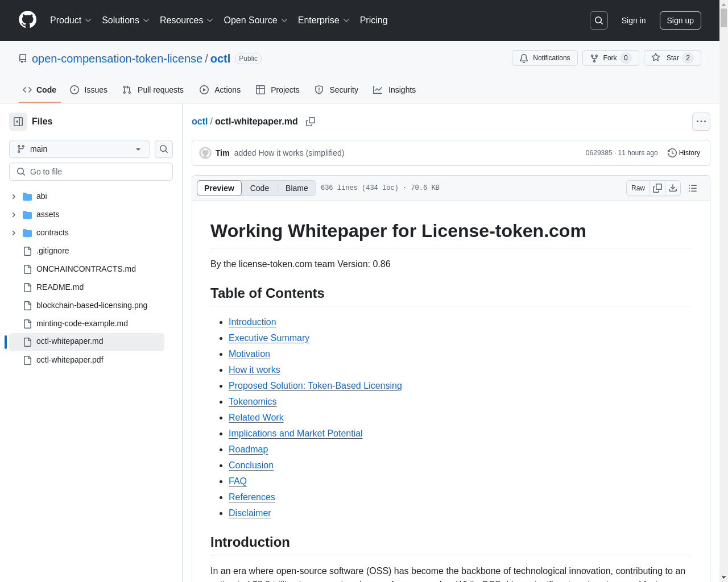Expand the Solutions menu
728x582 pixels.
coord(126,20)
